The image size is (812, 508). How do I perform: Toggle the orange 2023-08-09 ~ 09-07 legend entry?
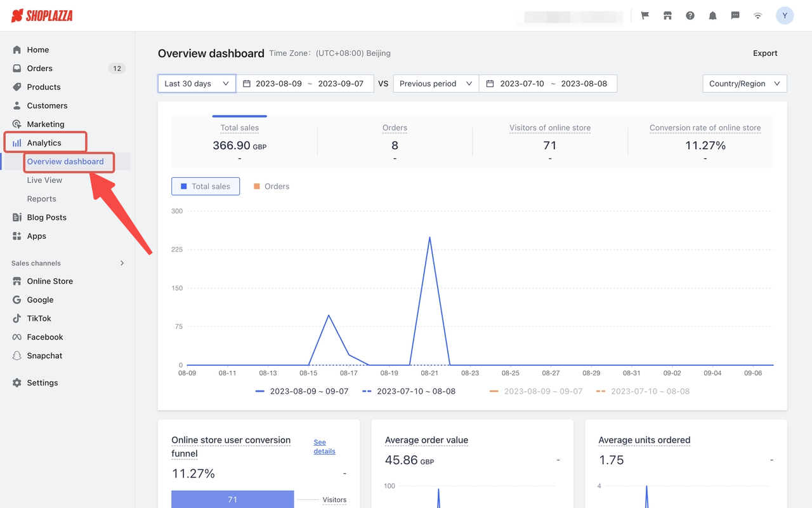(536, 391)
